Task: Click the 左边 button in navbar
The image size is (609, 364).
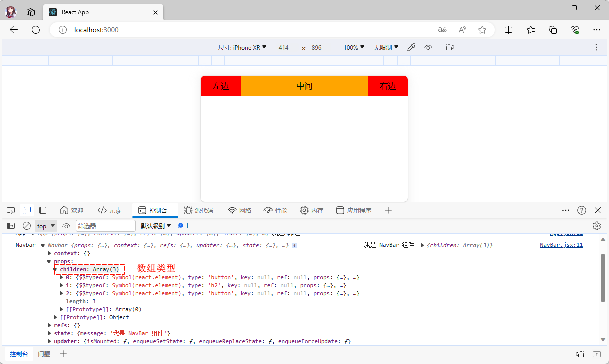Action: point(221,86)
